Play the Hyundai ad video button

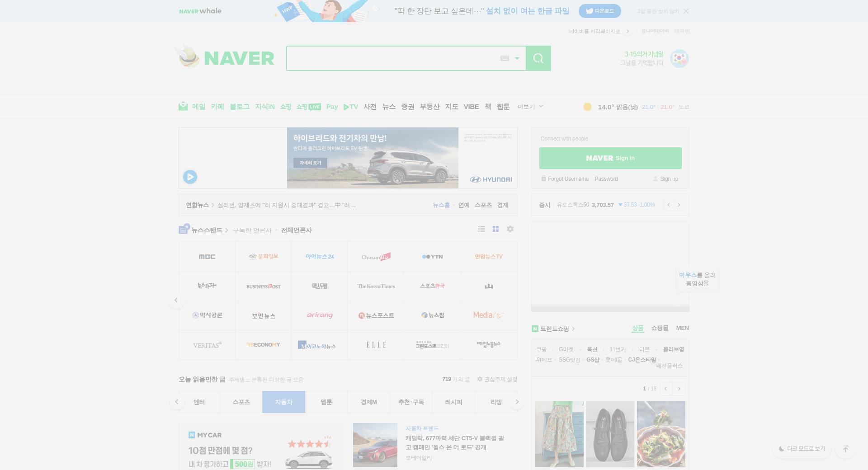190,177
